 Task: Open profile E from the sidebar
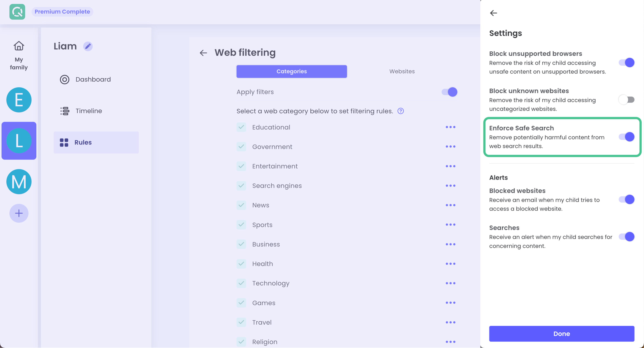(x=19, y=100)
